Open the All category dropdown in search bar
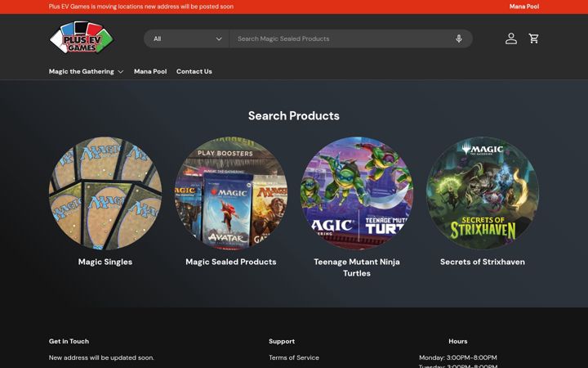The image size is (588, 368). coord(186,38)
